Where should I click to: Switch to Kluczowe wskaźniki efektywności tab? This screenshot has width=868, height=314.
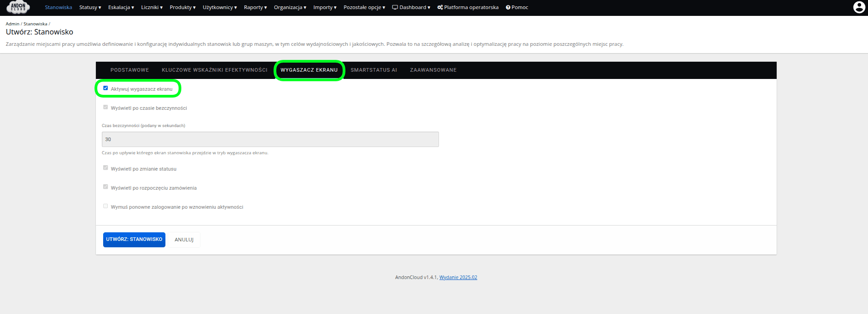pos(215,70)
